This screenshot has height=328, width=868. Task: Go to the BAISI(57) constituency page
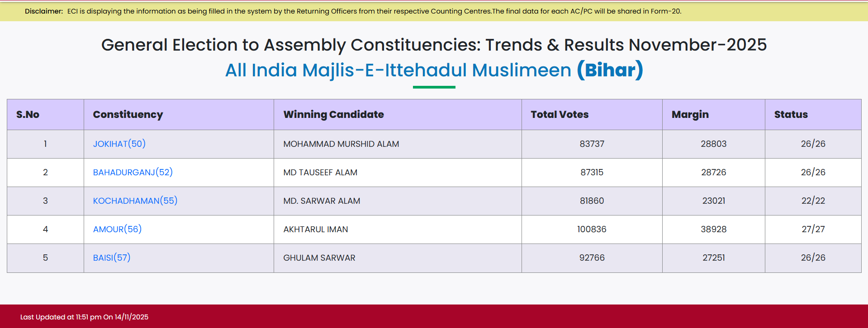[x=111, y=258]
